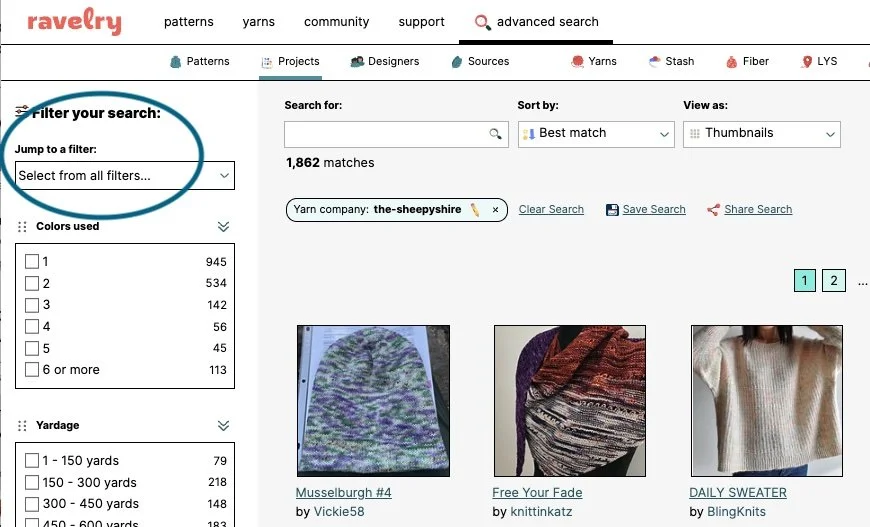Open the support menu
Screen dimensions: 870x527
(x=422, y=22)
